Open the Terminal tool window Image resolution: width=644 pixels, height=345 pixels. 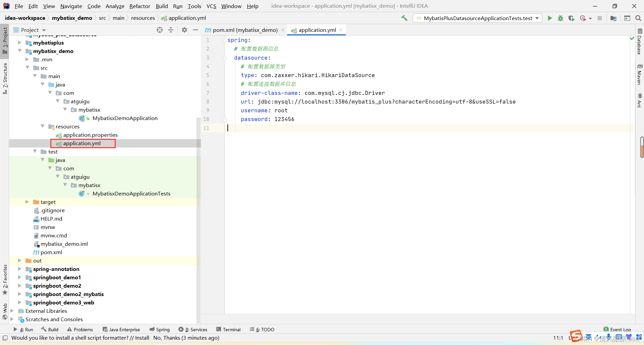[228, 330]
